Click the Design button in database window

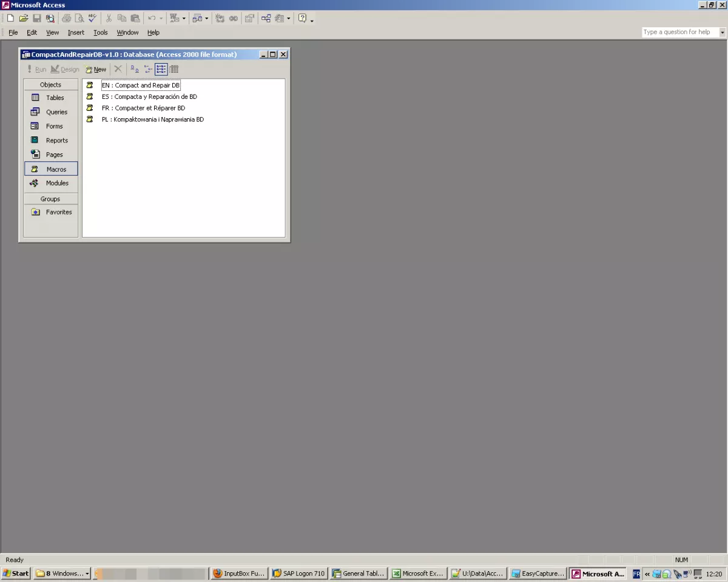point(65,70)
